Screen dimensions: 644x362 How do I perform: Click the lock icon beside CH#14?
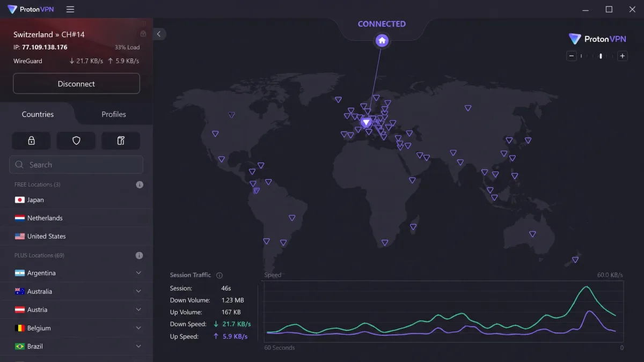pyautogui.click(x=143, y=34)
